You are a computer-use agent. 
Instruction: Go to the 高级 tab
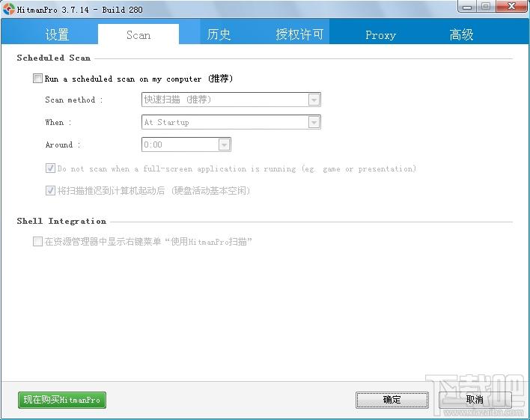[461, 34]
